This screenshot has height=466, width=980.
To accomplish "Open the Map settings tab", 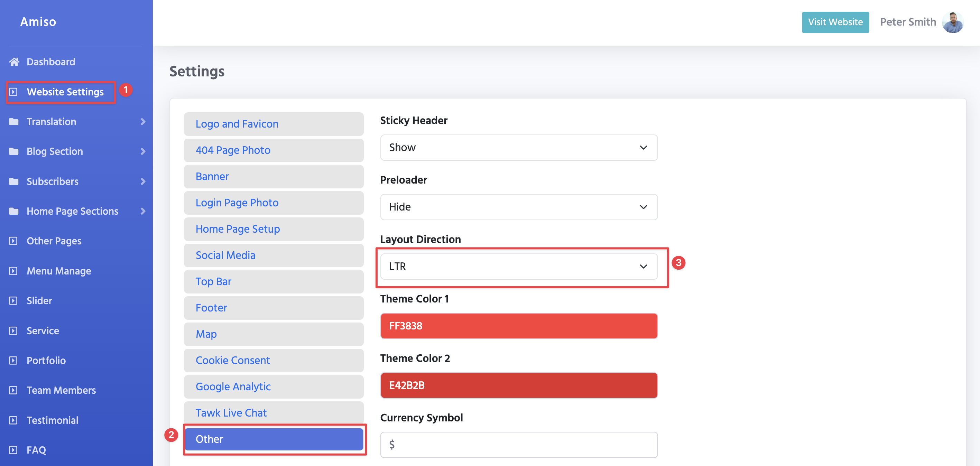I will click(274, 334).
